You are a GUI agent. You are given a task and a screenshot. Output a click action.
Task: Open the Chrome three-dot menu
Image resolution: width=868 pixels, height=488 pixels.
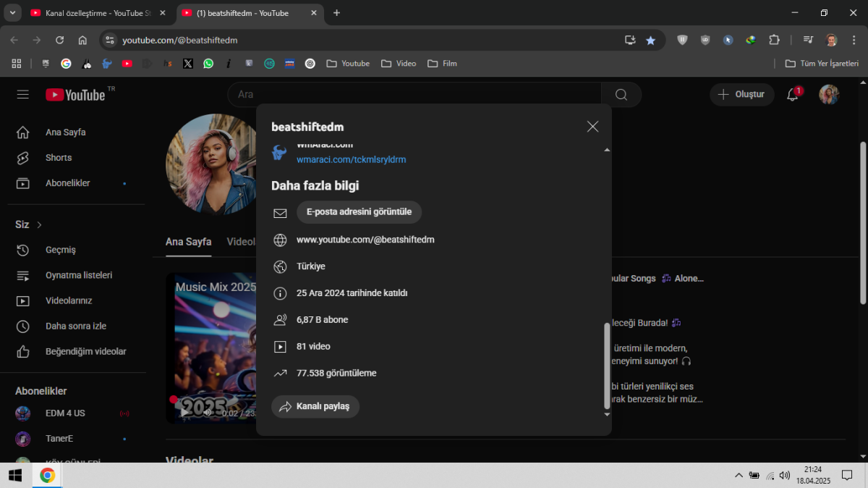tap(854, 41)
